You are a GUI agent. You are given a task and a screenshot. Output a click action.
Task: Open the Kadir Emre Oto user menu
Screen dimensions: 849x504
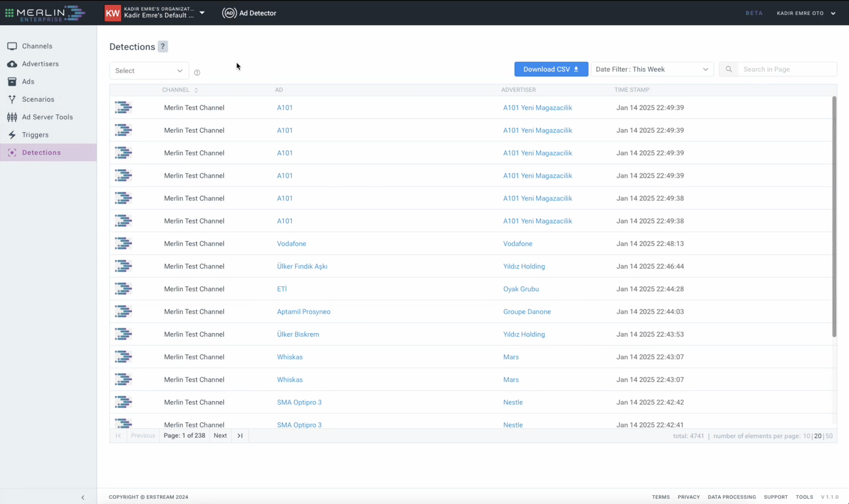click(x=806, y=13)
